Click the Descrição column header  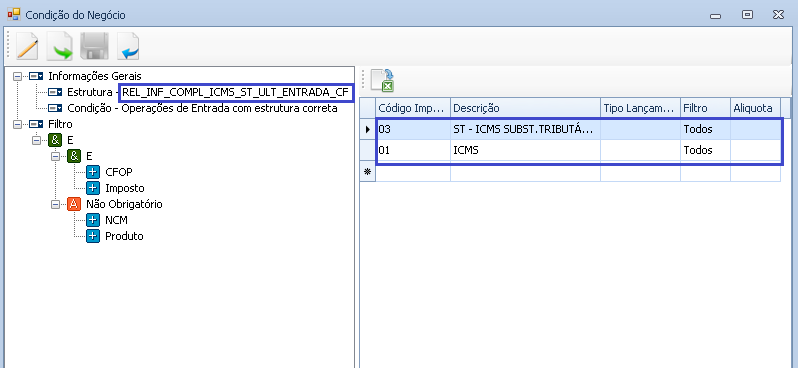point(525,108)
